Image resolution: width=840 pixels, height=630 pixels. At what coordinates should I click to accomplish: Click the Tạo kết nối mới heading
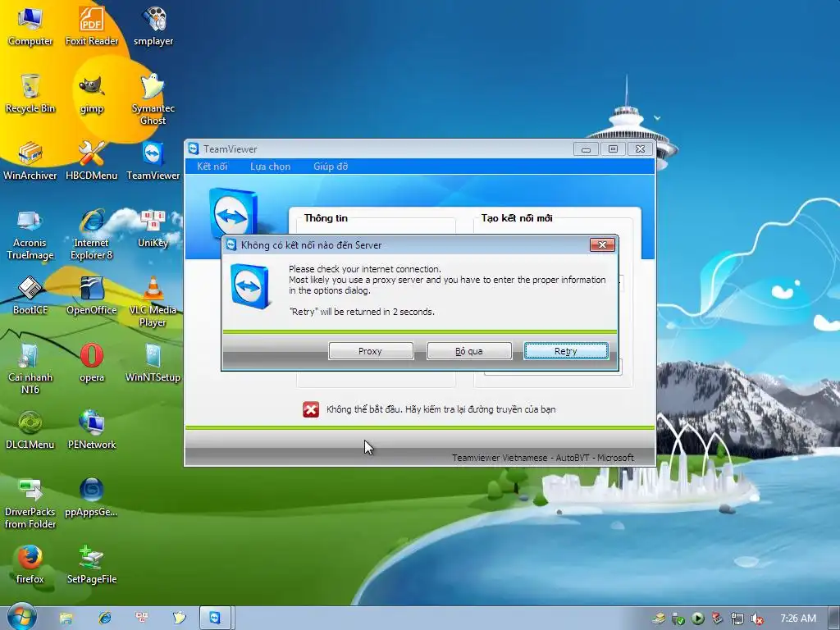point(517,218)
